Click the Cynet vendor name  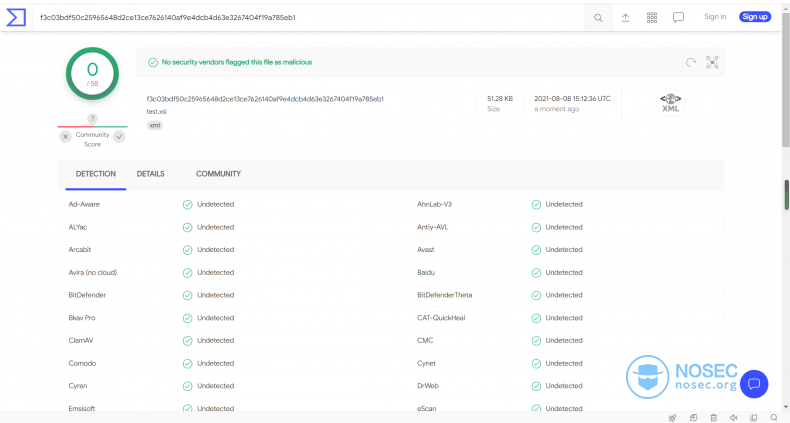tap(426, 363)
